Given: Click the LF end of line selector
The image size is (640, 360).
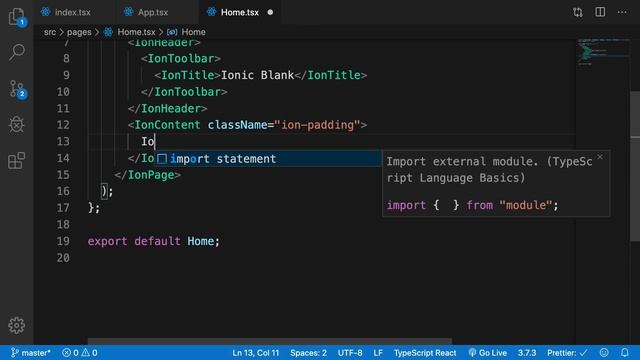Looking at the screenshot, I should tap(378, 353).
